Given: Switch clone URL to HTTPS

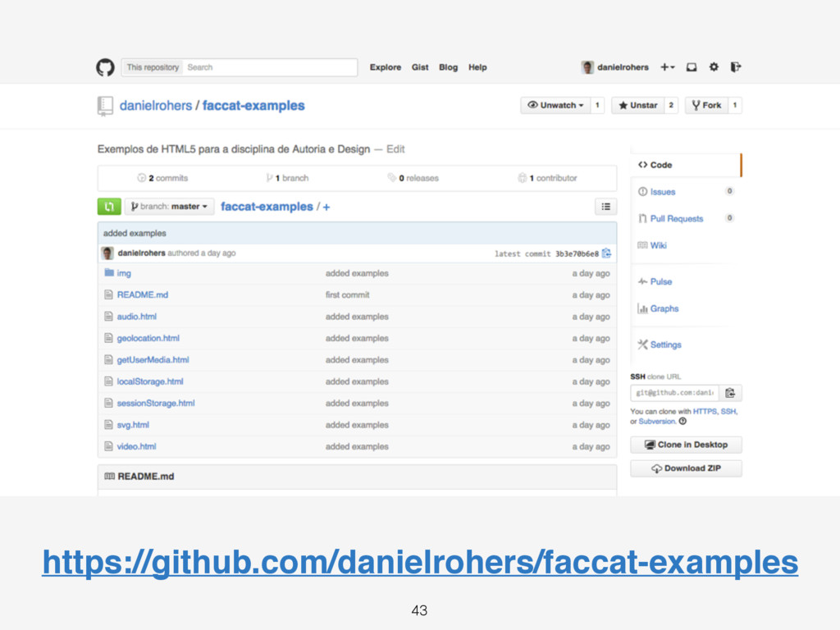Looking at the screenshot, I should click(x=705, y=412).
